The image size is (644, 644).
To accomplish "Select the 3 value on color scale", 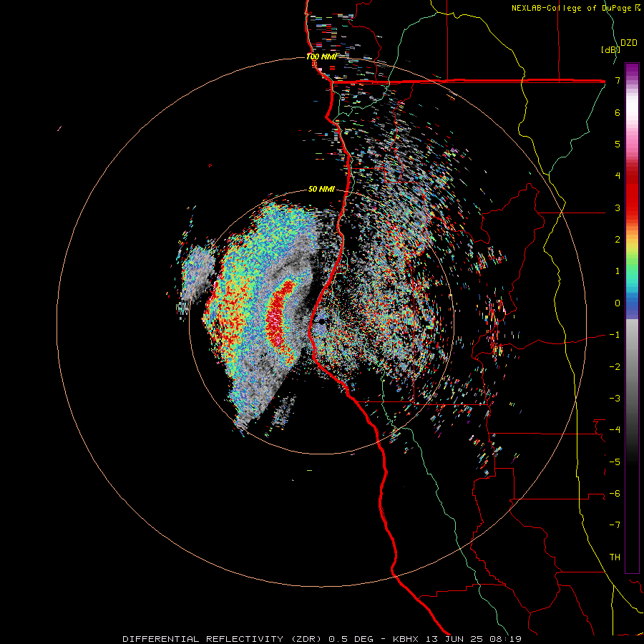I will point(618,208).
